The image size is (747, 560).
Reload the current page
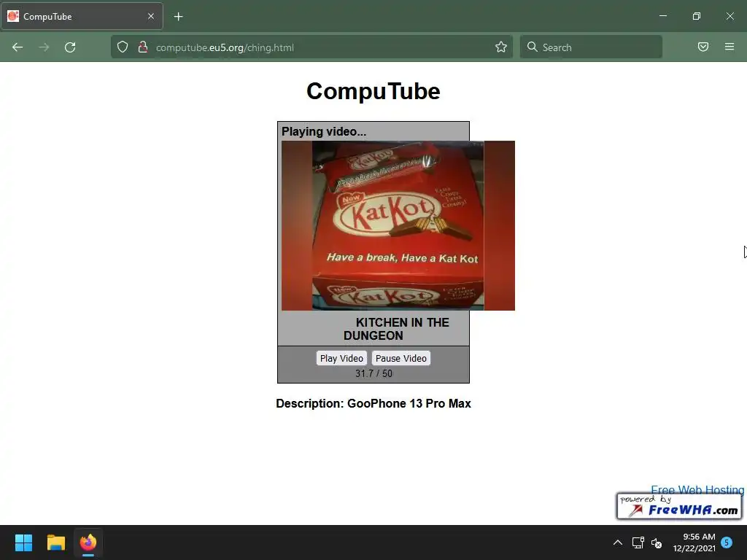coord(70,47)
